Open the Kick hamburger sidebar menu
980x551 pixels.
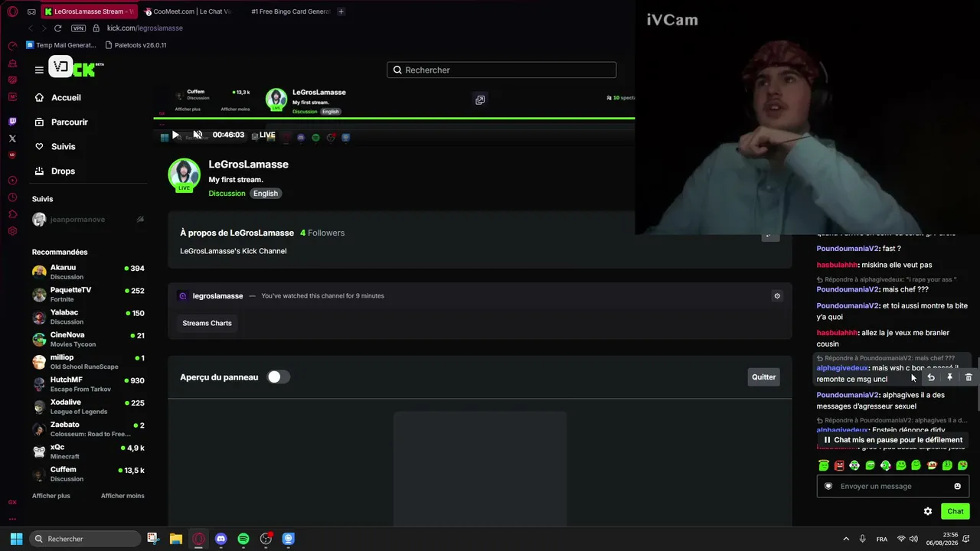(x=39, y=70)
